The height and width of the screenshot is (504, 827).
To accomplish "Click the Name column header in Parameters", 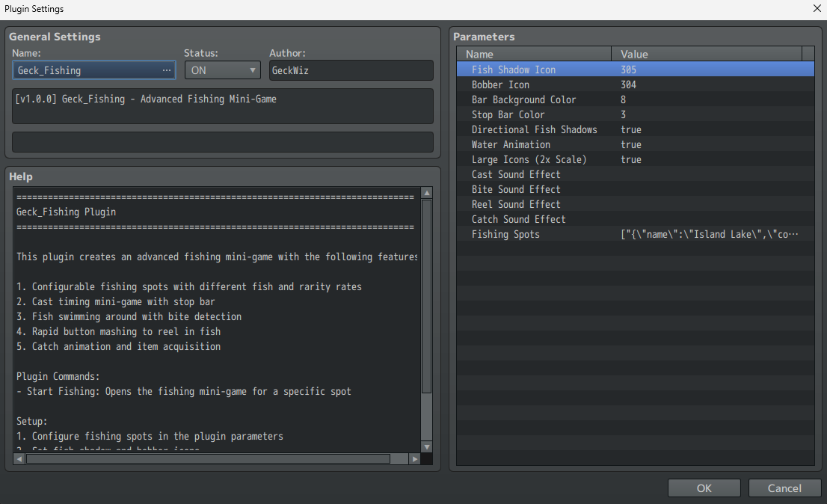I will point(534,54).
